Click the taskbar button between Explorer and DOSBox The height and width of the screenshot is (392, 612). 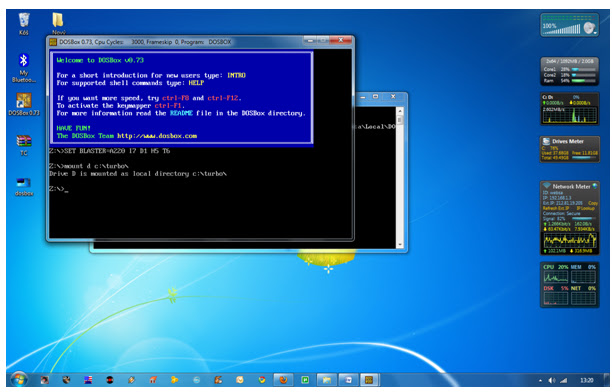pos(348,380)
